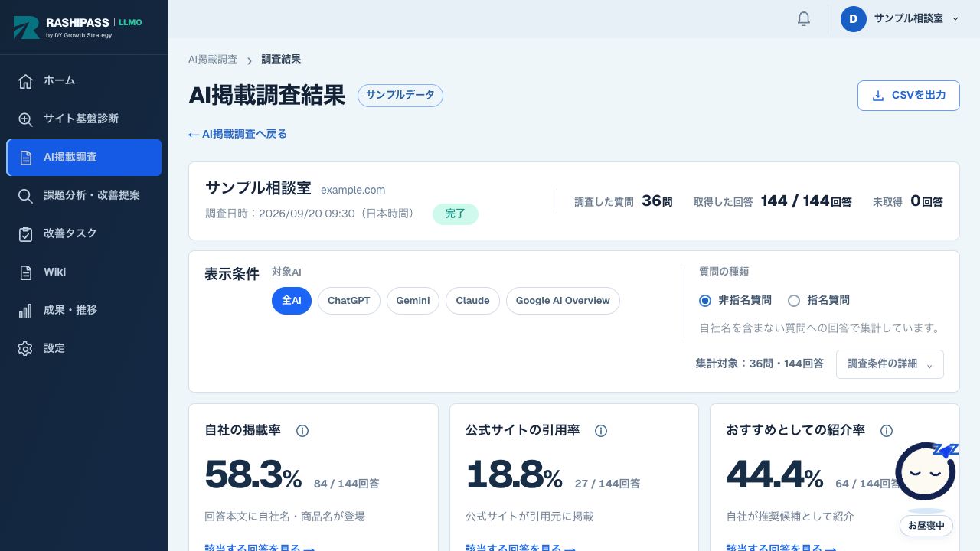Click the 設定 gear icon
980x551 pixels.
pos(25,348)
